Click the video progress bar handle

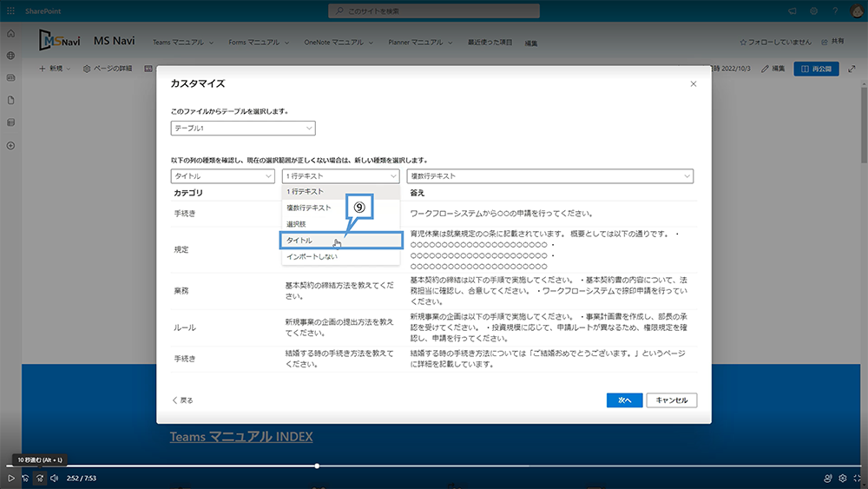(317, 466)
